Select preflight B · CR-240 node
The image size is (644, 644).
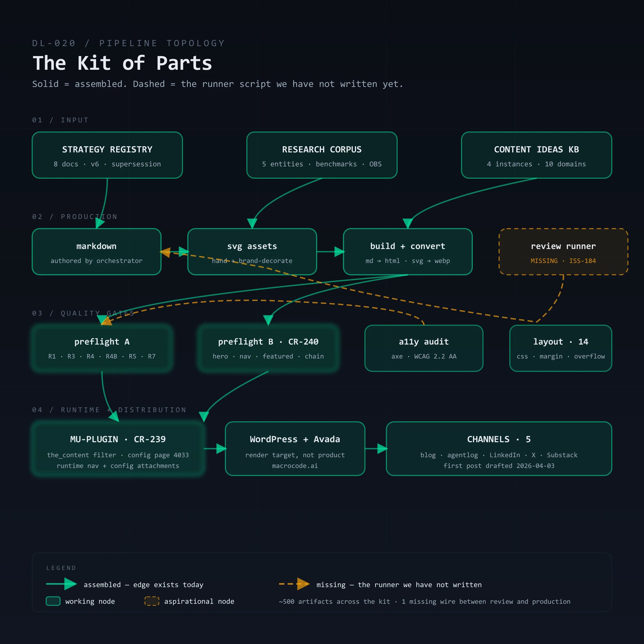click(x=268, y=348)
